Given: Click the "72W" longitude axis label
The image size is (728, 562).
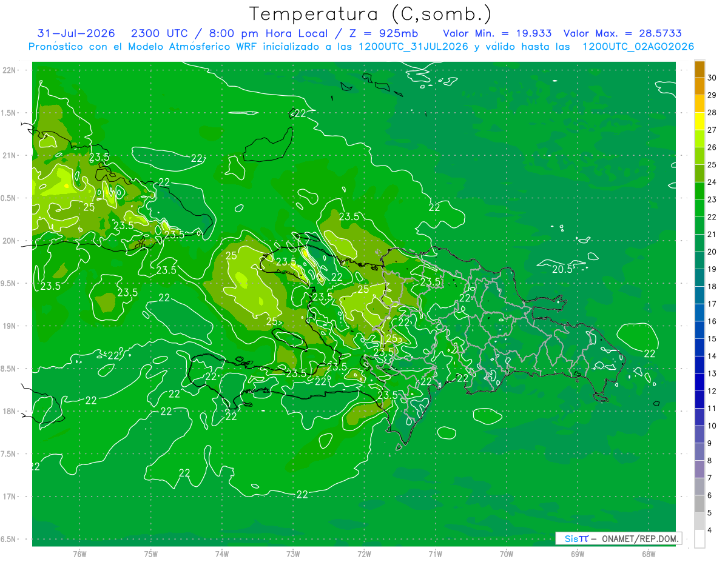Looking at the screenshot, I should tap(365, 554).
